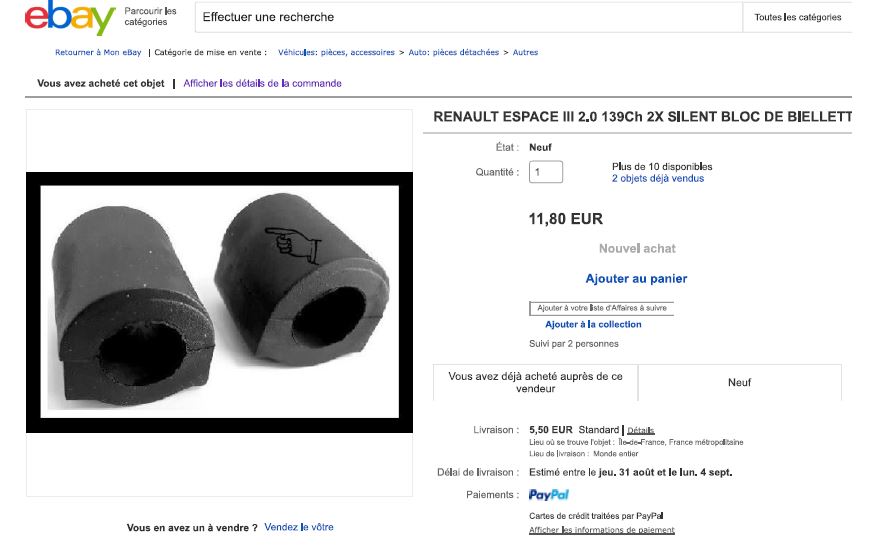Click the PayPal logo
Screen dimensions: 880x559
click(549, 495)
